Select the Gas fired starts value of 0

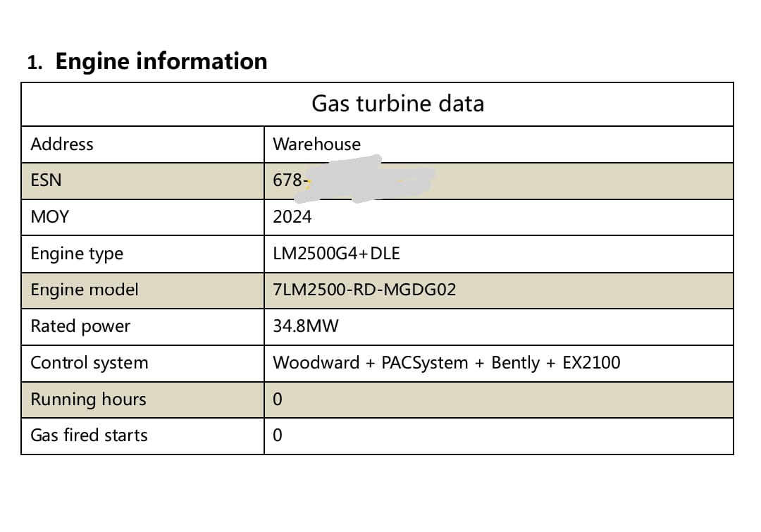point(278,435)
